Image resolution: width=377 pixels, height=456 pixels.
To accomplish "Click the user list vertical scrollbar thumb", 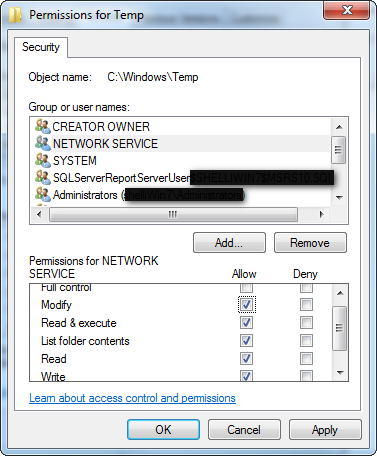I will point(339,150).
